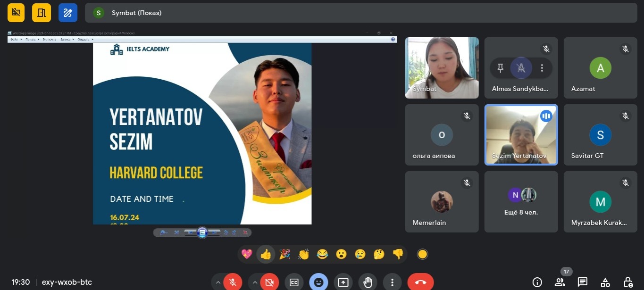
Task: Send the surprised face reaction
Action: pyautogui.click(x=341, y=254)
